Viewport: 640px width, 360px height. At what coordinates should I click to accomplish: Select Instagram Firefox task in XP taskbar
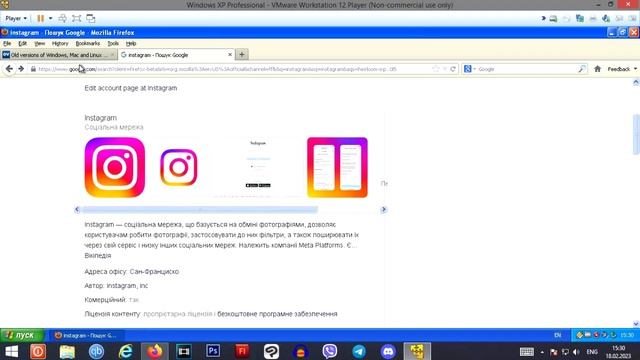pyautogui.click(x=87, y=336)
